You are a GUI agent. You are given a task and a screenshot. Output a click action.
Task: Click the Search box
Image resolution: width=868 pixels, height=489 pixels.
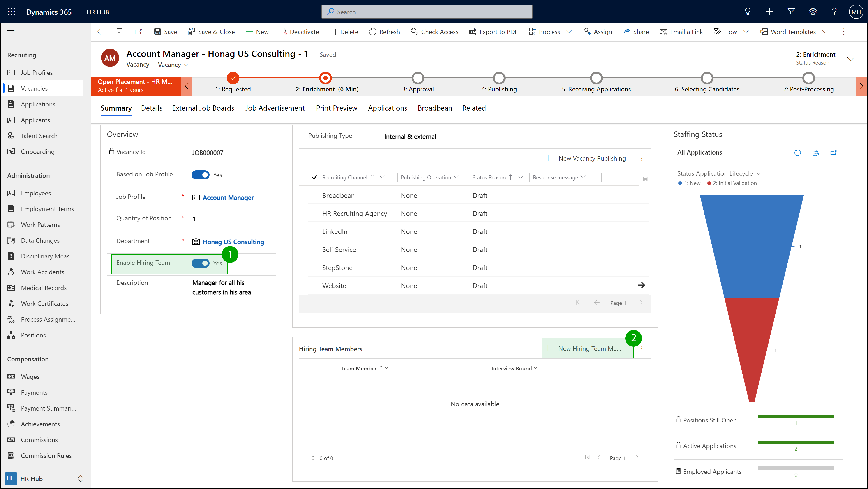coord(427,12)
